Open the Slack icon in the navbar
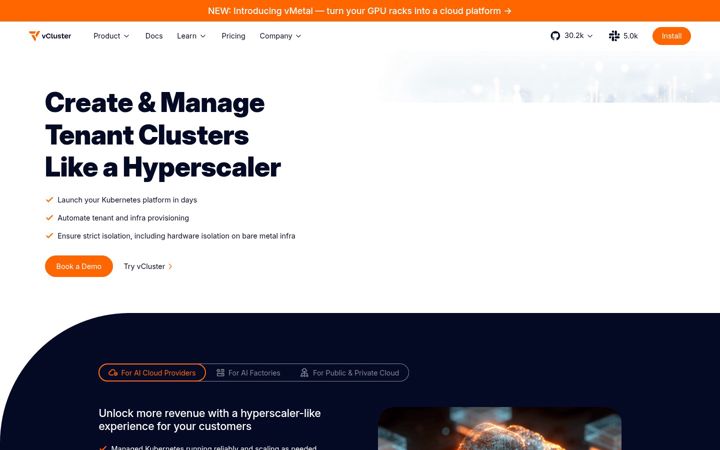Image resolution: width=720 pixels, height=450 pixels. pyautogui.click(x=614, y=36)
